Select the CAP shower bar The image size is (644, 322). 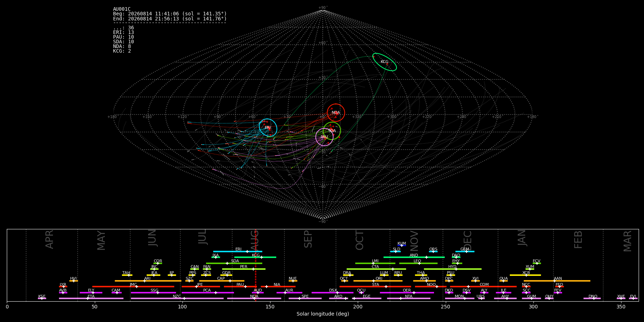tap(222, 281)
